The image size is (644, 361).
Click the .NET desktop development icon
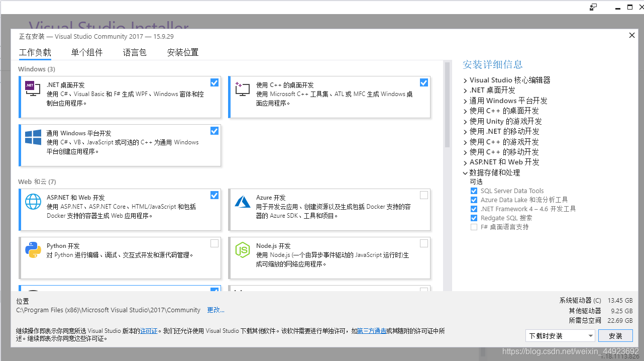(33, 89)
